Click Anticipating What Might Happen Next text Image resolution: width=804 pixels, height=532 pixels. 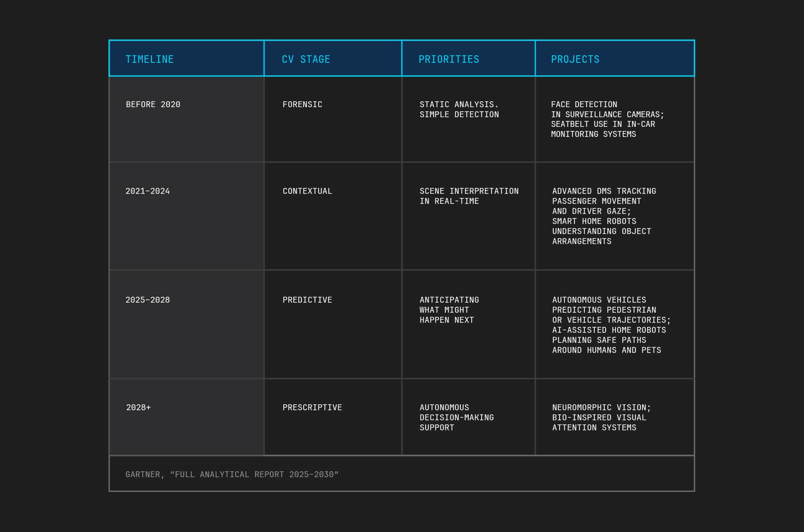pyautogui.click(x=449, y=310)
